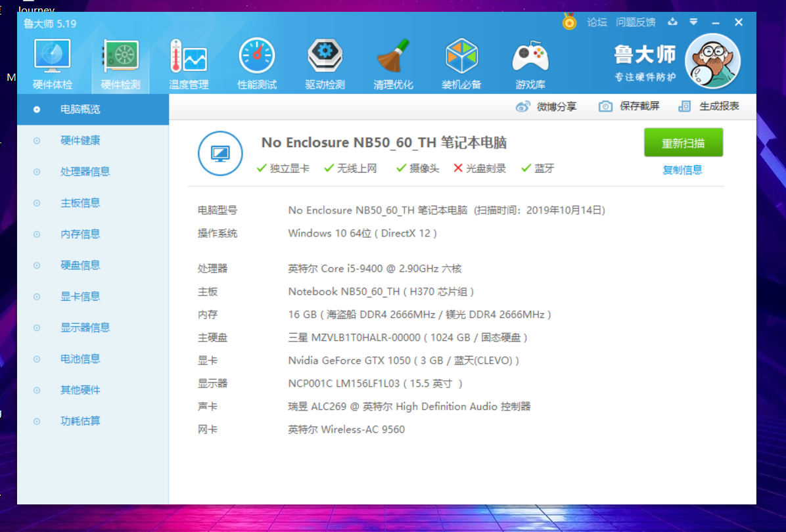Select 硬件健康 in the sidebar
786x532 pixels.
point(93,141)
